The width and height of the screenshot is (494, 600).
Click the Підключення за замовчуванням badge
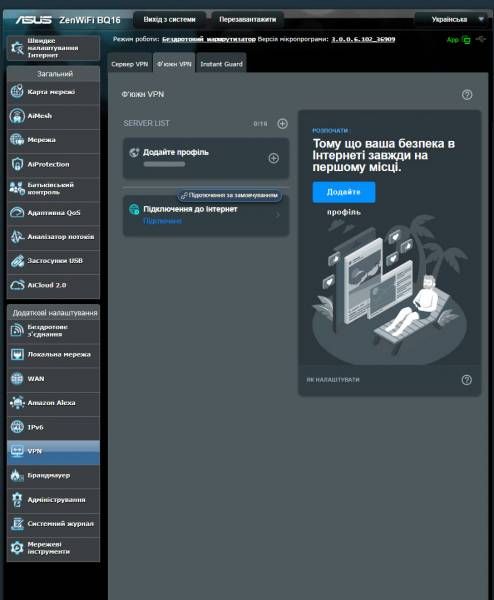[x=230, y=195]
